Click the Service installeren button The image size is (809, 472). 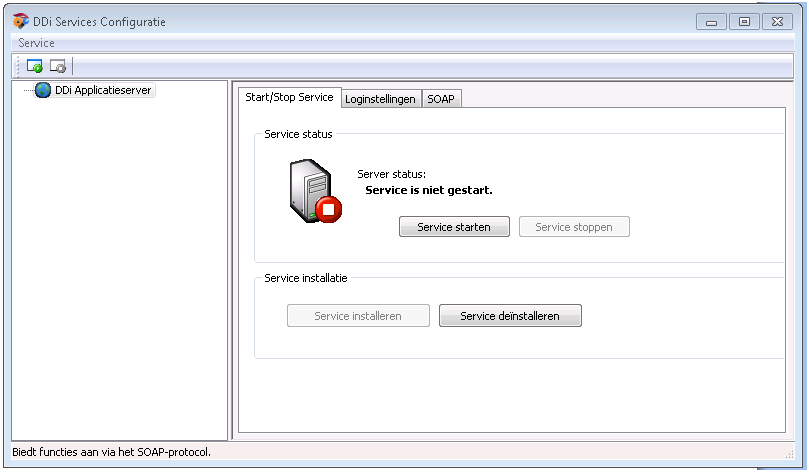pyautogui.click(x=358, y=316)
